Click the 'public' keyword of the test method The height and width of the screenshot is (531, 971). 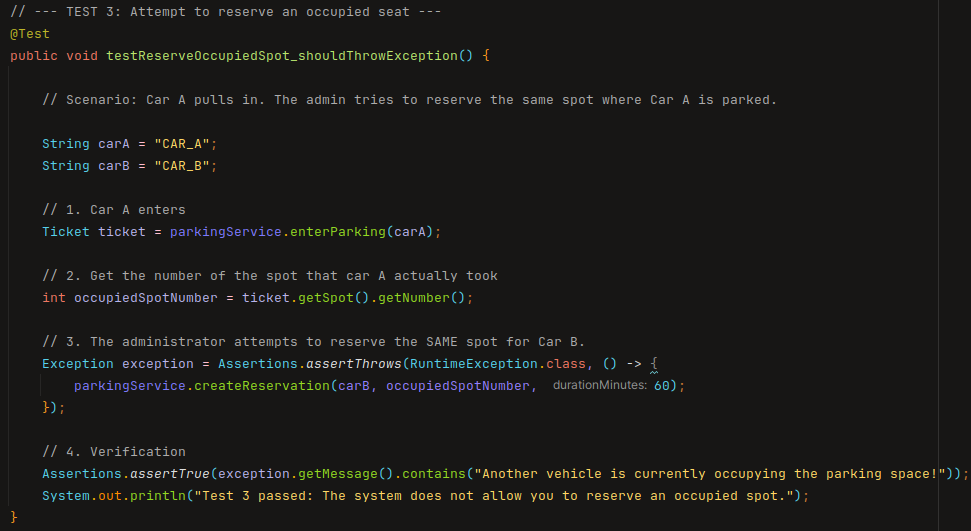point(34,56)
